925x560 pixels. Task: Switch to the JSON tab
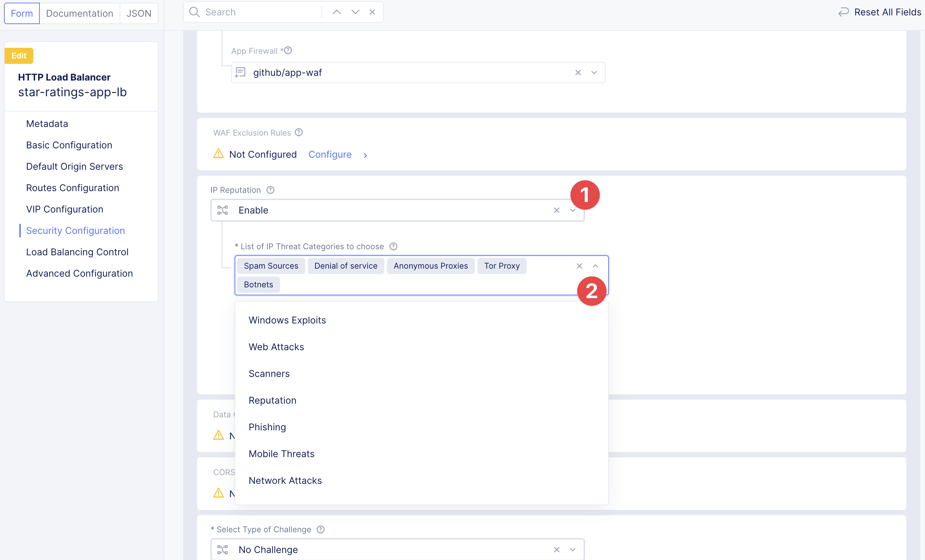click(139, 13)
